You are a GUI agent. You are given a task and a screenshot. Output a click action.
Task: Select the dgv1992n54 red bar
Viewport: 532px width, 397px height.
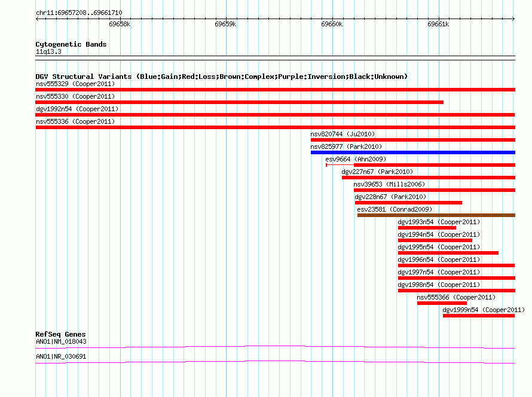click(x=275, y=115)
